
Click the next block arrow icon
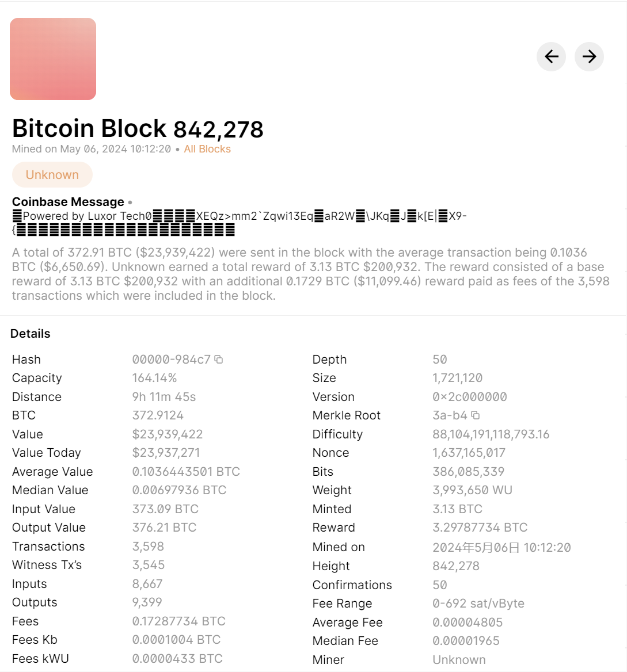point(588,57)
